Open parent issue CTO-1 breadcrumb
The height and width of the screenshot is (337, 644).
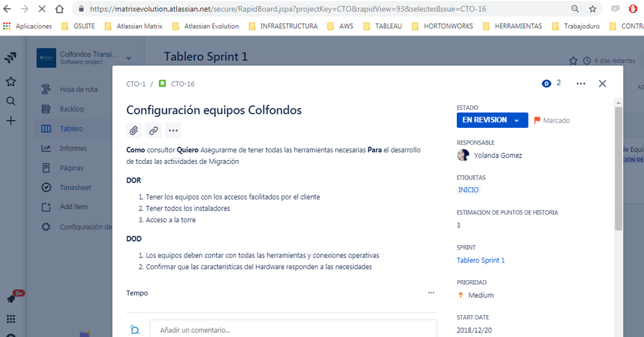(136, 84)
